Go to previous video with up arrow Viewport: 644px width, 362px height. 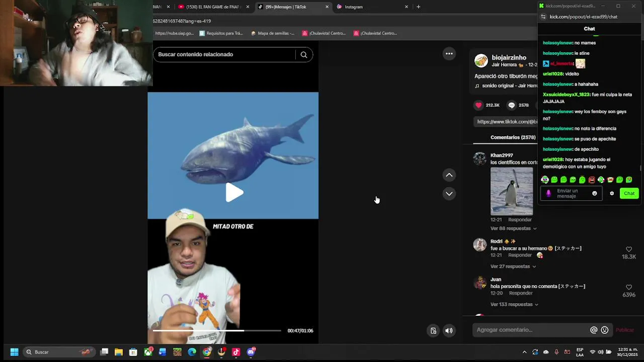(449, 175)
